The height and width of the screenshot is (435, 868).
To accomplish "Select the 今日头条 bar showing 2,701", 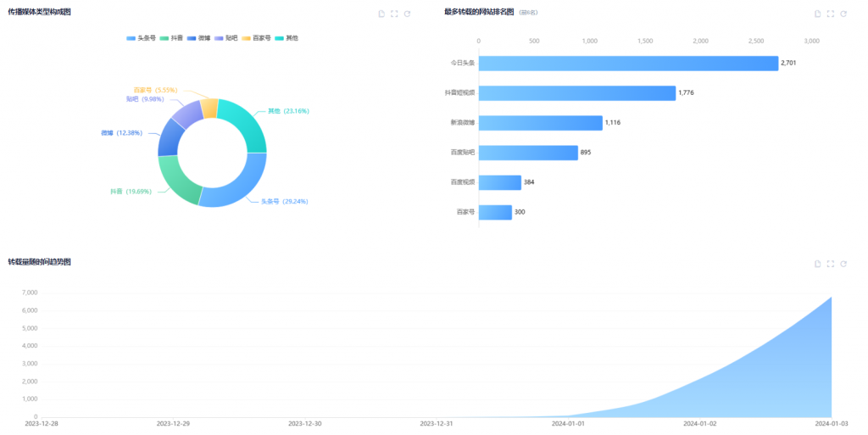I will pyautogui.click(x=628, y=63).
